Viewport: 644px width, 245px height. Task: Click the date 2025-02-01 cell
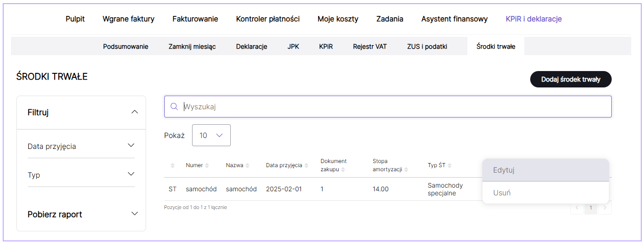click(284, 189)
